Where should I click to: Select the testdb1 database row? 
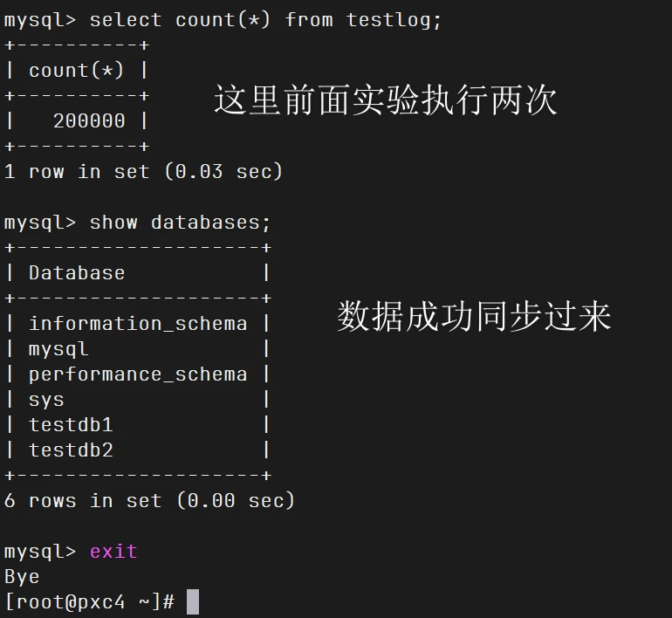(x=71, y=425)
